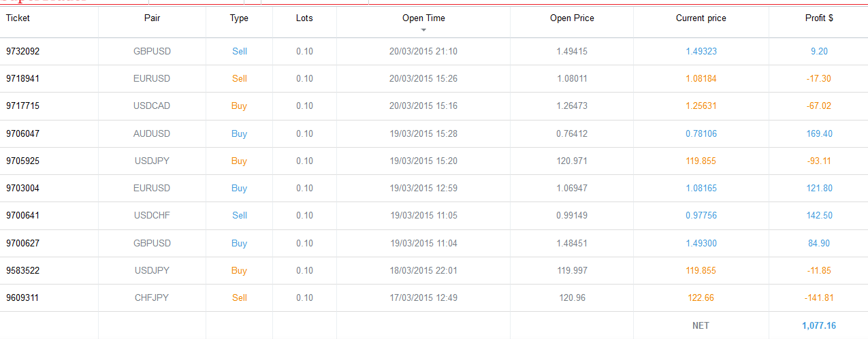Sort table by Ticket column header

[18, 18]
